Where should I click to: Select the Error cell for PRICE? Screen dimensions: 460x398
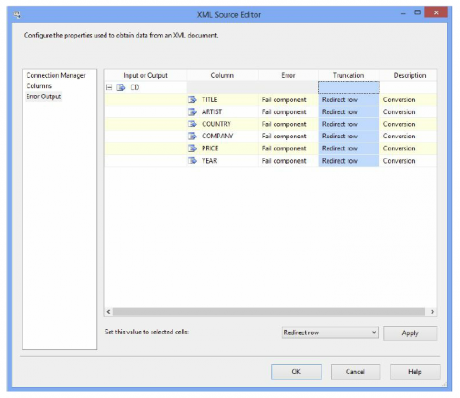click(288, 148)
